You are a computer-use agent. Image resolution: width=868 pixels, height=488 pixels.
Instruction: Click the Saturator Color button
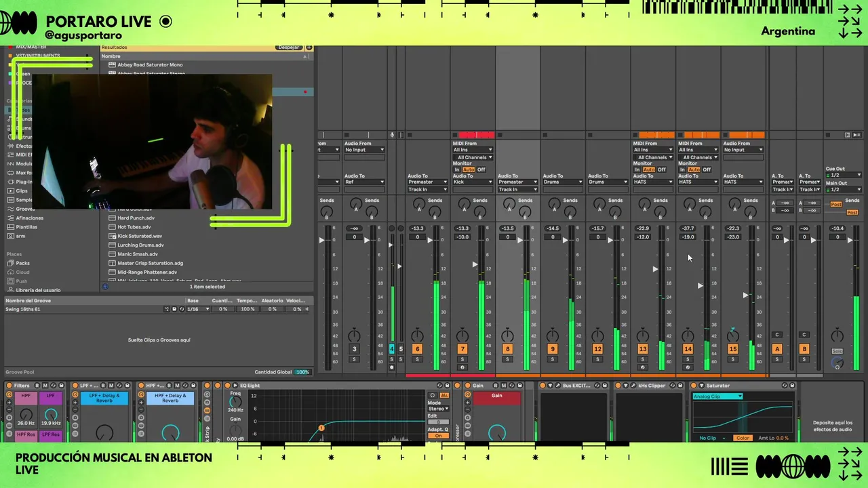(x=743, y=438)
